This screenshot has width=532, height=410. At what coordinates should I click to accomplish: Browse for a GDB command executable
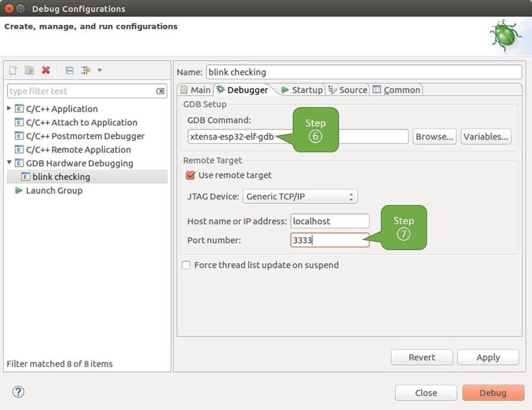[x=434, y=136]
